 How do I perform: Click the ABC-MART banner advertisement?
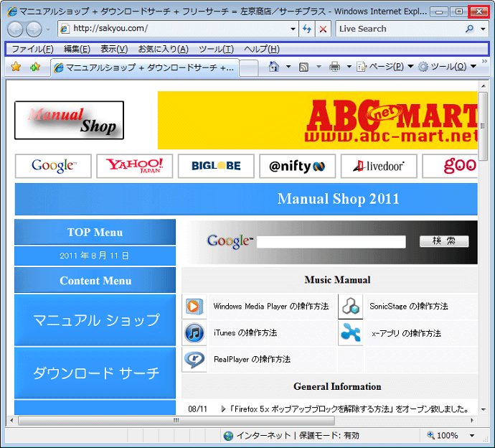pyautogui.click(x=318, y=120)
